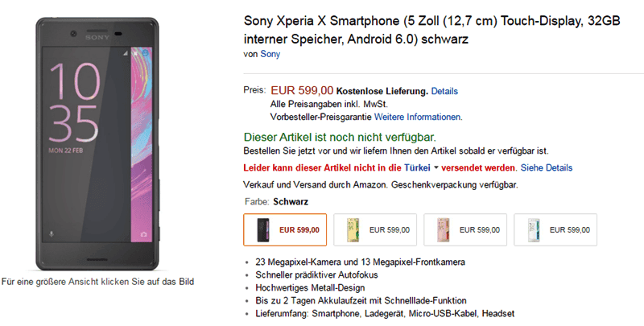
Task: Click the SONY logo on the phone
Action: tap(98, 36)
